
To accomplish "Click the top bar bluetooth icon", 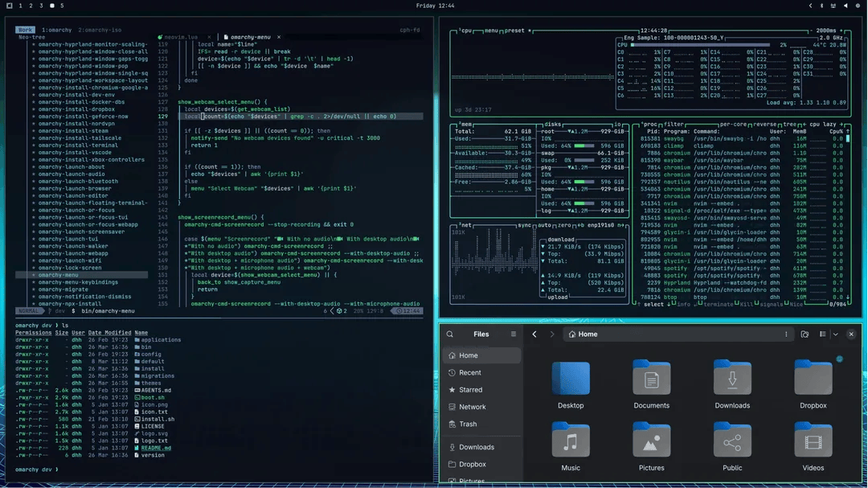I will point(821,6).
